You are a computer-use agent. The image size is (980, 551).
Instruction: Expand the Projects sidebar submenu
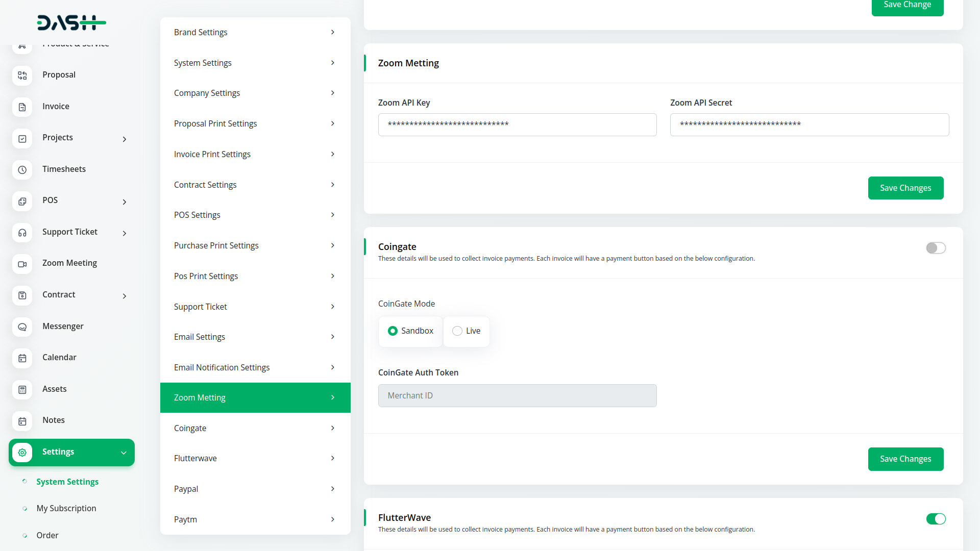(124, 139)
